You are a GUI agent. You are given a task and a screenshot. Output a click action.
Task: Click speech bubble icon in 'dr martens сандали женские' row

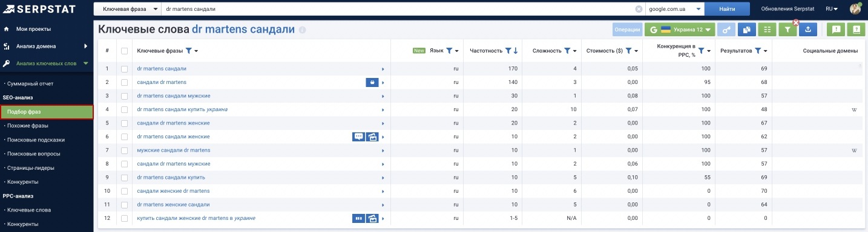(x=359, y=137)
